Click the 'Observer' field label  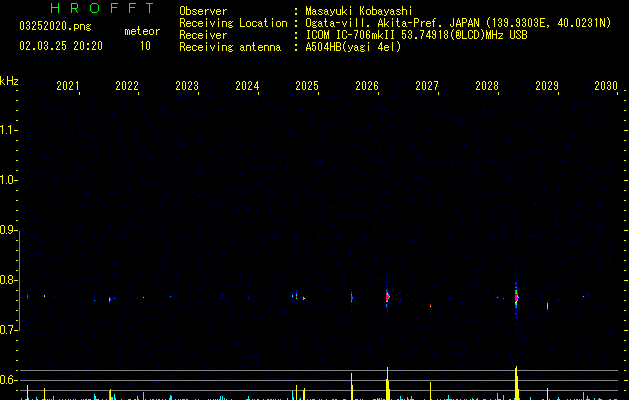click(203, 11)
